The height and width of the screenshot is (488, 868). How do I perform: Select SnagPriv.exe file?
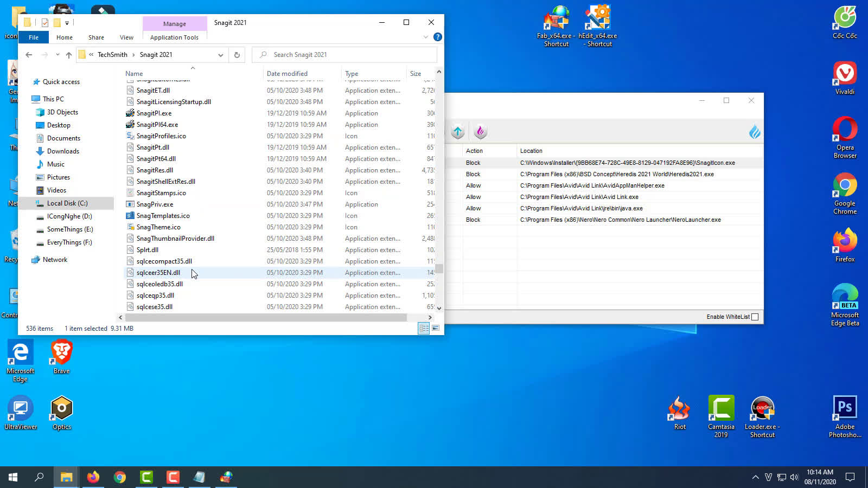click(155, 204)
